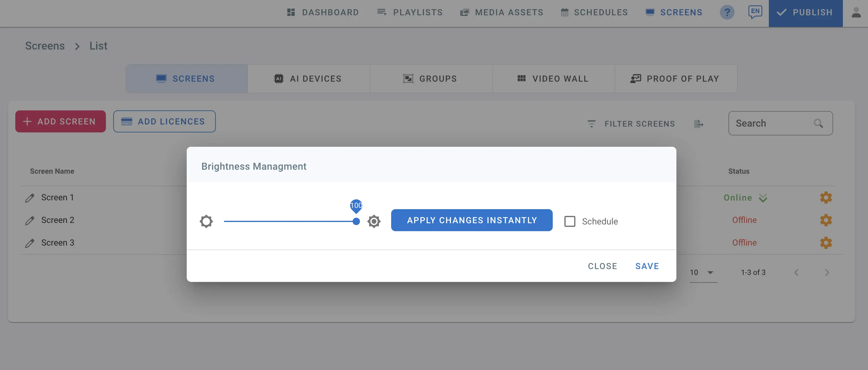
Task: Open settings gear for Screen 1
Action: (x=825, y=198)
